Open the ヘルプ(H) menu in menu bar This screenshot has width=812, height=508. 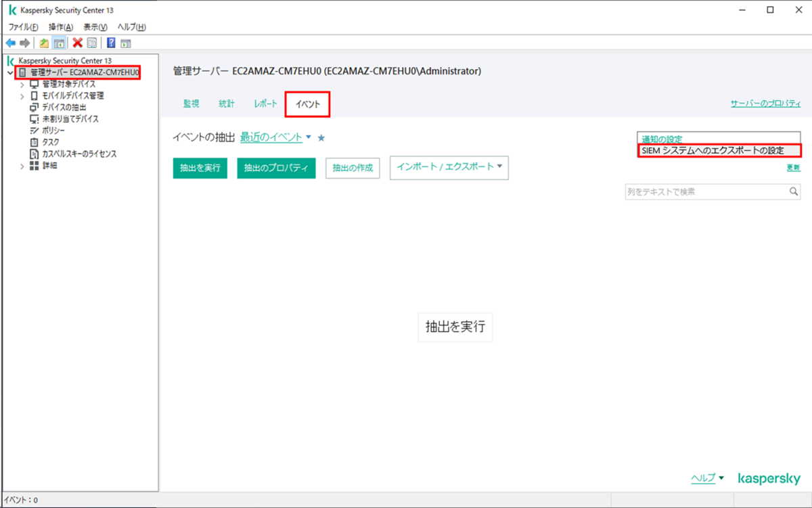coord(131,27)
